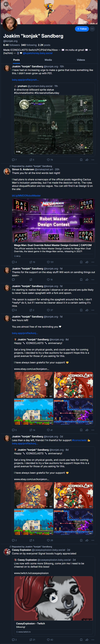The width and height of the screenshot is (100, 644).
Task: Like the post showing 74 likes
Action: coord(50,160)
